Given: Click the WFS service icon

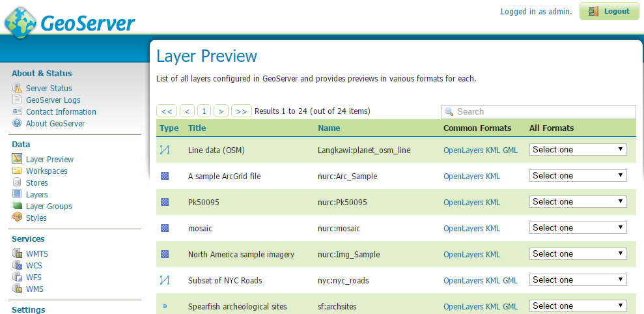Looking at the screenshot, I should 17,277.
